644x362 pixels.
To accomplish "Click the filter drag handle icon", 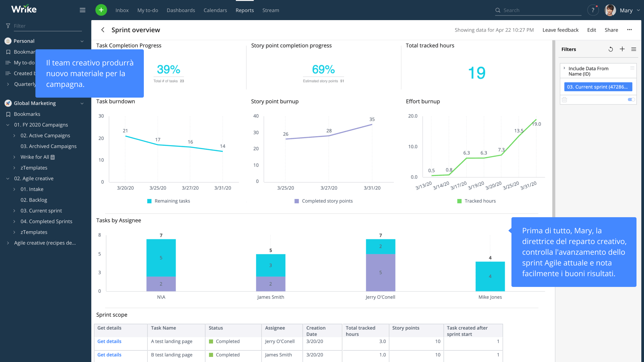I will [x=632, y=68].
